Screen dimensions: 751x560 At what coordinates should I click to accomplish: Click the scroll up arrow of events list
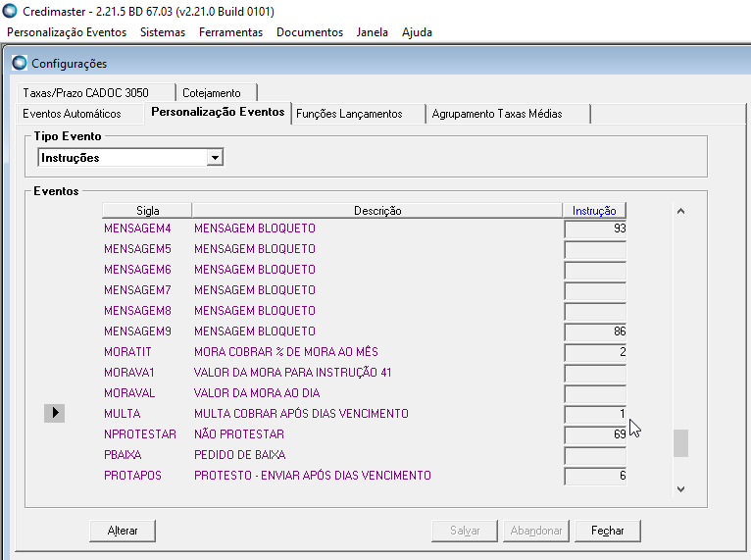click(680, 211)
